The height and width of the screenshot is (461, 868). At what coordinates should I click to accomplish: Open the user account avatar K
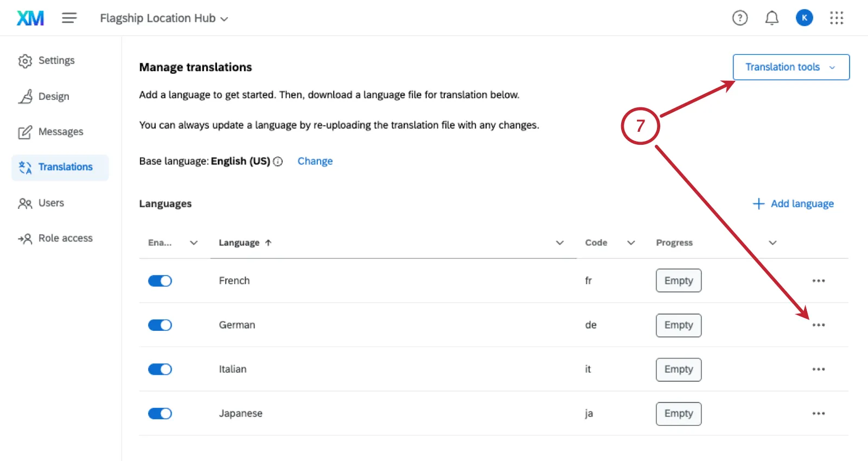(805, 18)
